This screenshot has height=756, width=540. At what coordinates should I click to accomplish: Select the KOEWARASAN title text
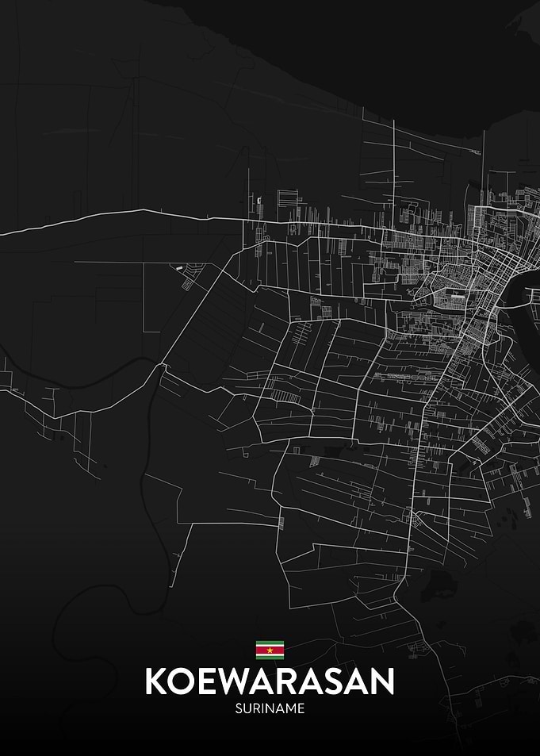[270, 681]
